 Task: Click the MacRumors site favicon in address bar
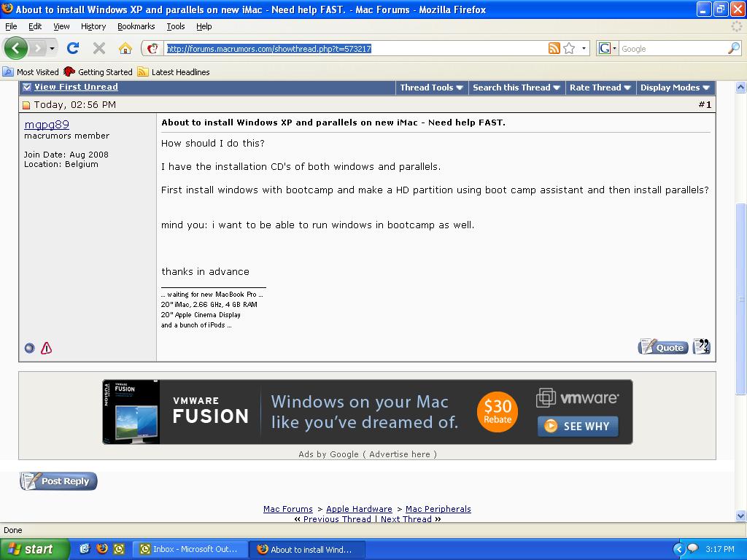[152, 48]
